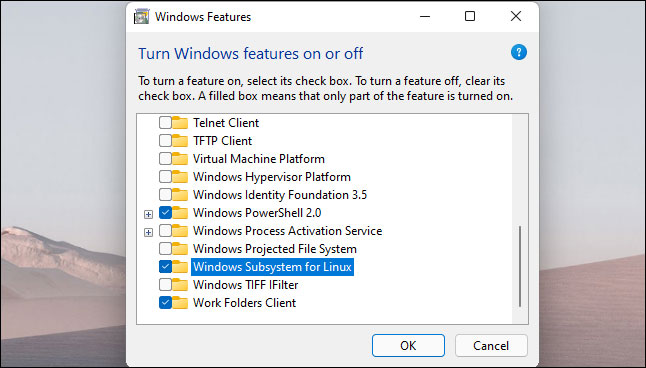Select Windows Projected File System label

(275, 248)
